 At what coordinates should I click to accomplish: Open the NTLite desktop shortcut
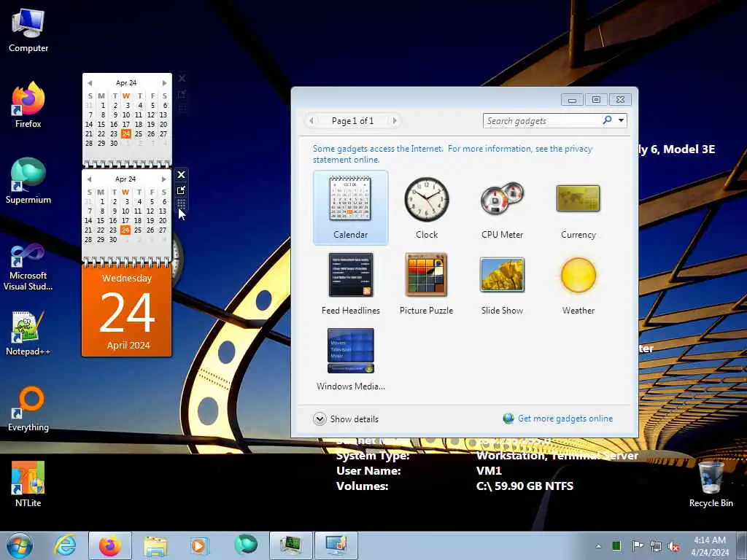[x=28, y=484]
